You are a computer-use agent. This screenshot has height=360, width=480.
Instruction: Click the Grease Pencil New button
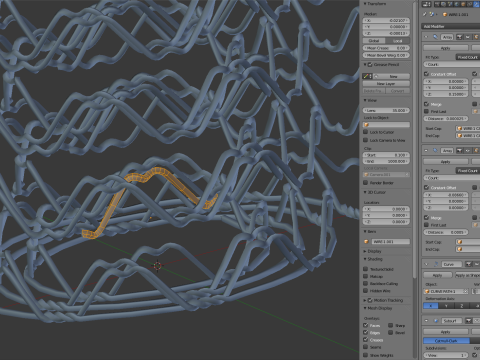tap(392, 76)
